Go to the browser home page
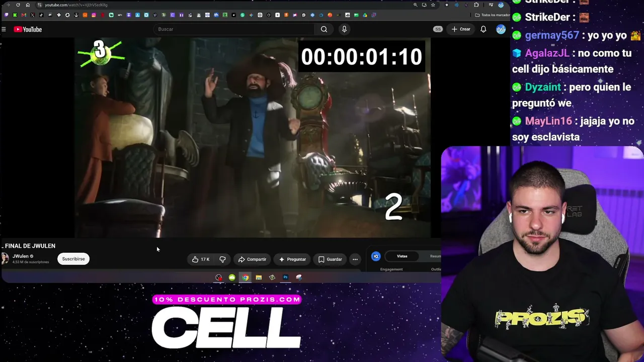The image size is (644, 362). click(28, 5)
